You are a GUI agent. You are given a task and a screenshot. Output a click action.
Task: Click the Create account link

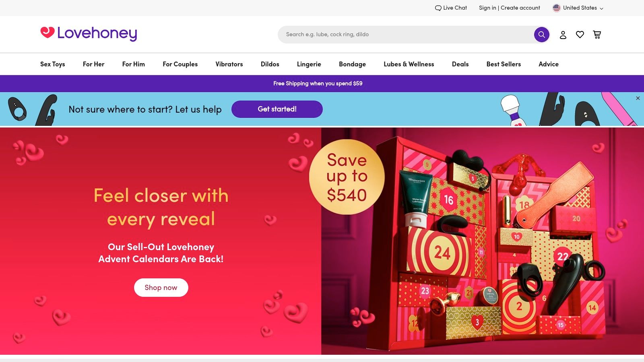click(x=520, y=8)
